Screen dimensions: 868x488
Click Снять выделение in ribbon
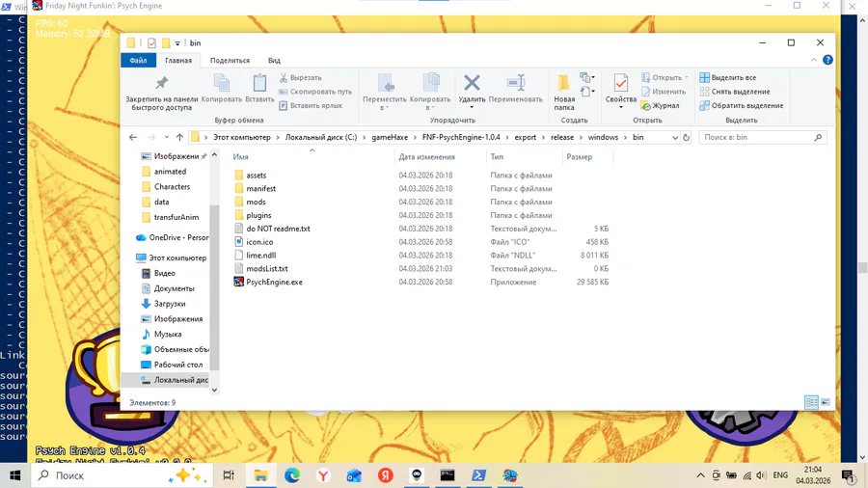(735, 92)
